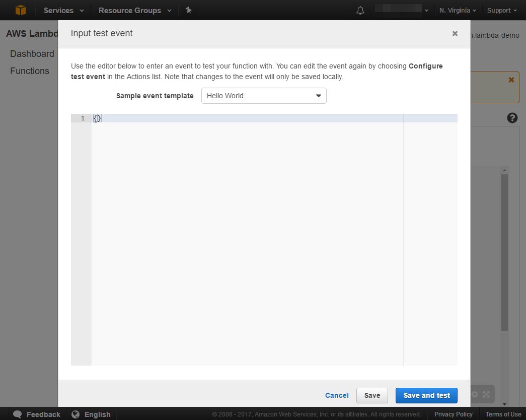Click Save and test button

(426, 395)
